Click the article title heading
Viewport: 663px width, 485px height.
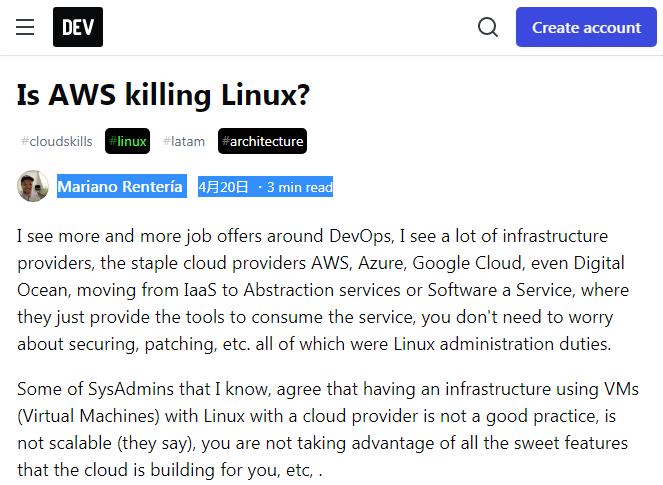[164, 95]
